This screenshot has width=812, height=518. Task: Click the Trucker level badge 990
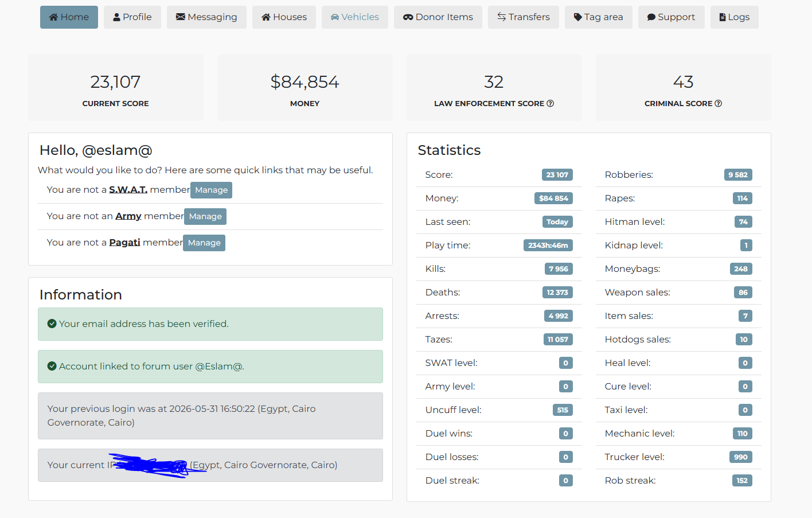click(741, 457)
